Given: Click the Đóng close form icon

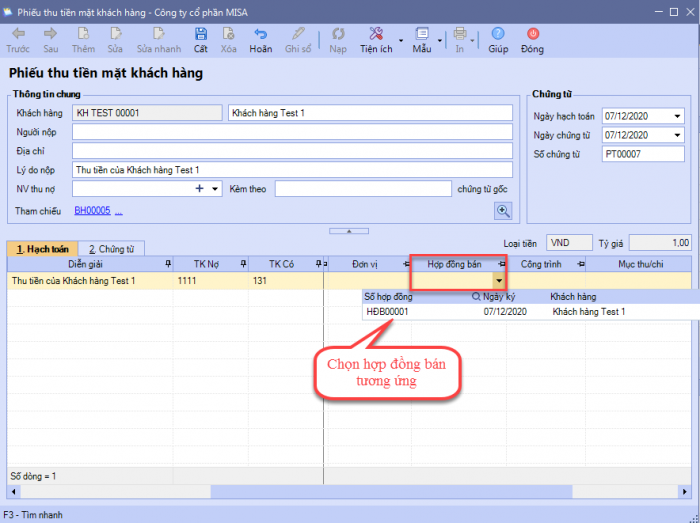Looking at the screenshot, I should pos(532,40).
